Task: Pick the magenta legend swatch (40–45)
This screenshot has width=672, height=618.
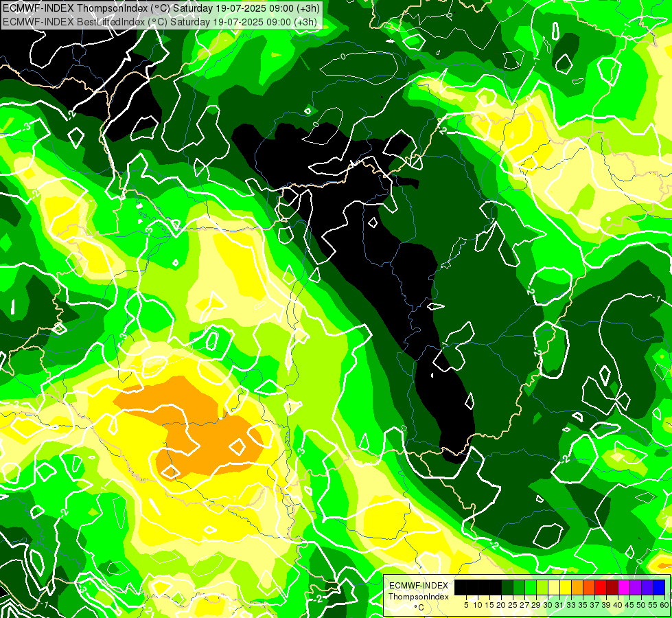Action: [624, 587]
